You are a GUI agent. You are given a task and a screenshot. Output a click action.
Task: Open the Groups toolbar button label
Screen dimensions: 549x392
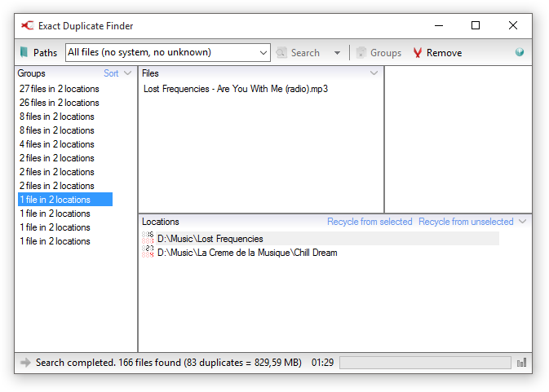[386, 53]
